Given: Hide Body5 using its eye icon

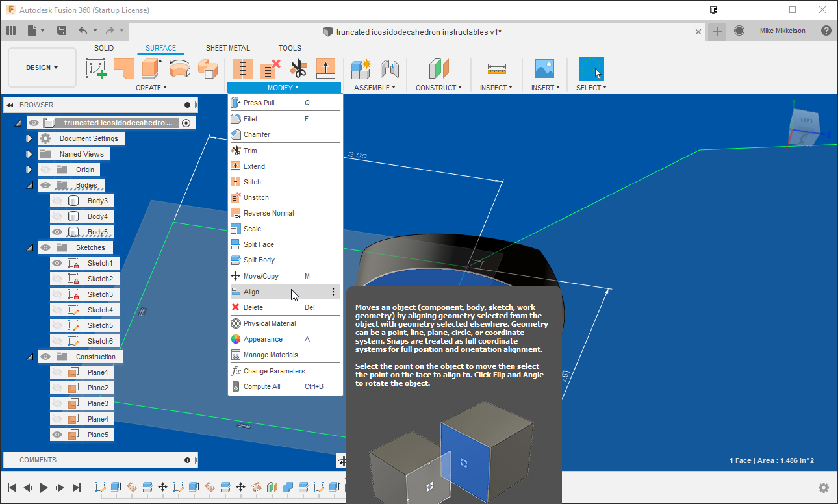Looking at the screenshot, I should pos(57,232).
